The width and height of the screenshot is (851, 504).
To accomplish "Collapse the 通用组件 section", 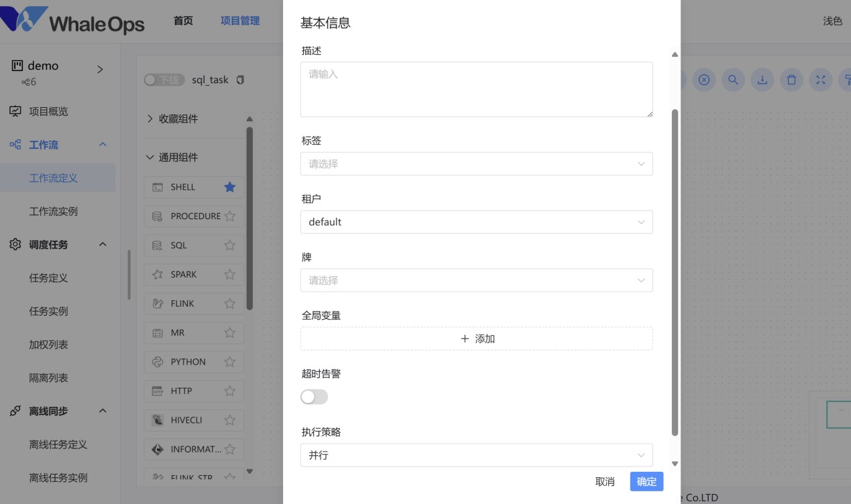I will (149, 157).
